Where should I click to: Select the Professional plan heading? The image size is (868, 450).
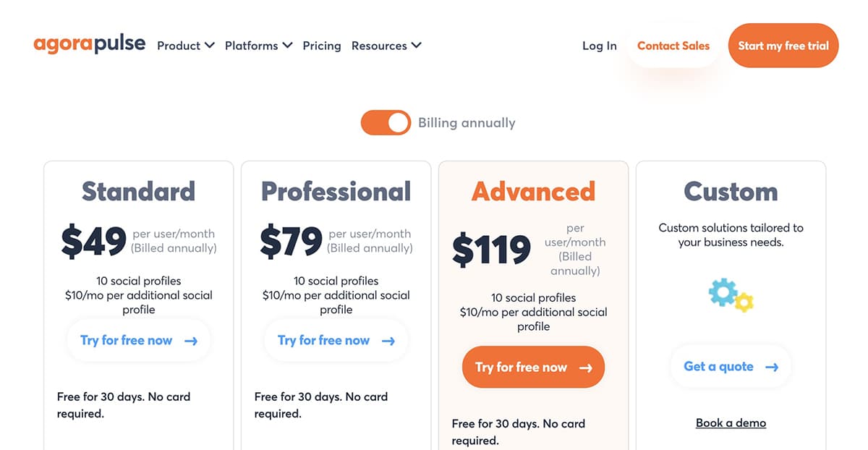pyautogui.click(x=336, y=191)
